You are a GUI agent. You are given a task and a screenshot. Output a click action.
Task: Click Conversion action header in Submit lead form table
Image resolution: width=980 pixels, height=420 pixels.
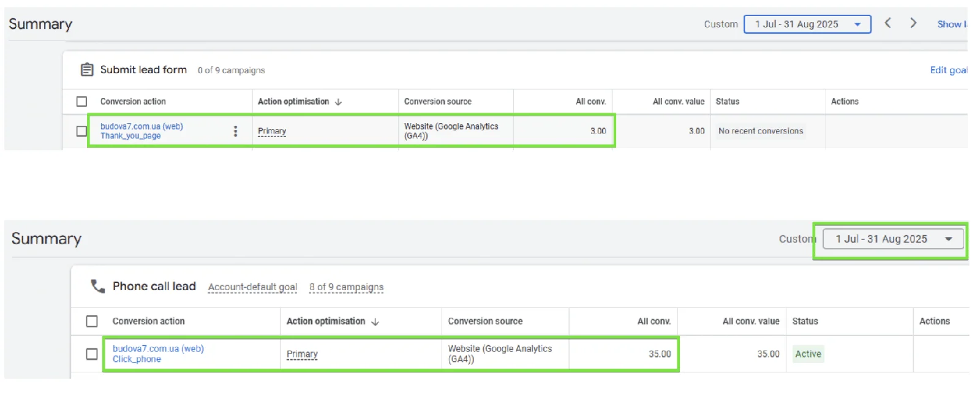pos(133,102)
